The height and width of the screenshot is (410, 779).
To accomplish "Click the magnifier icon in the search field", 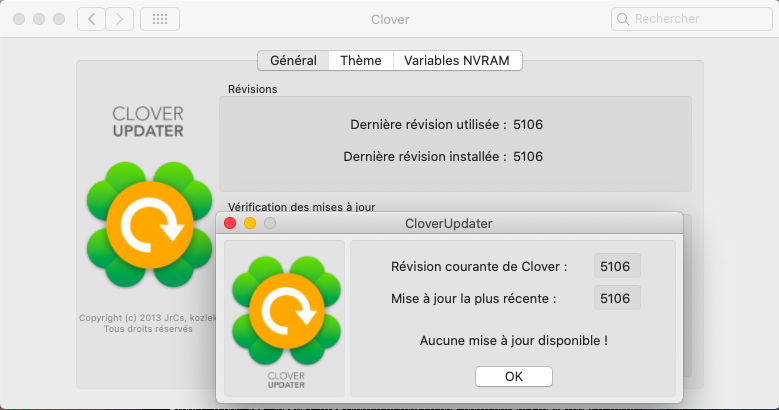I will tap(623, 19).
